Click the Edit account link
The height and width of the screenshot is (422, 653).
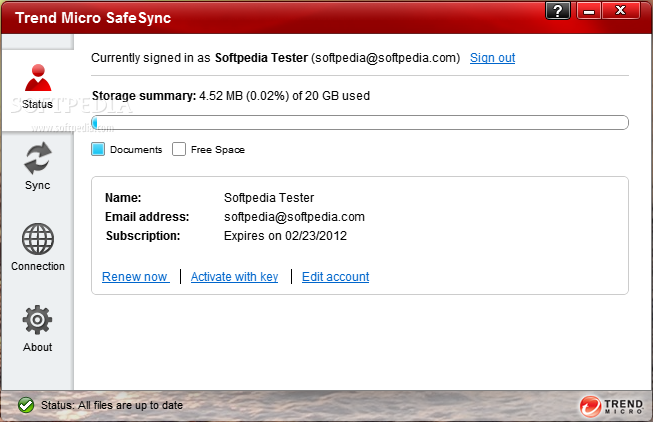pos(336,277)
